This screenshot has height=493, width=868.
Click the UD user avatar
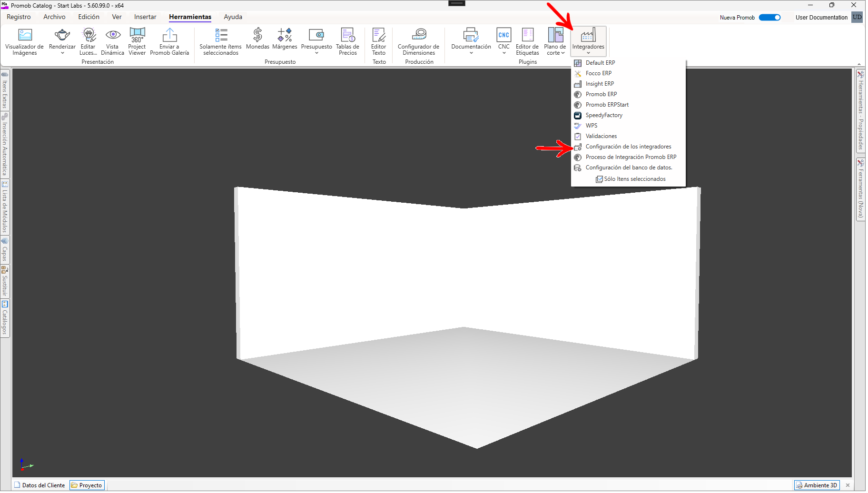click(857, 18)
